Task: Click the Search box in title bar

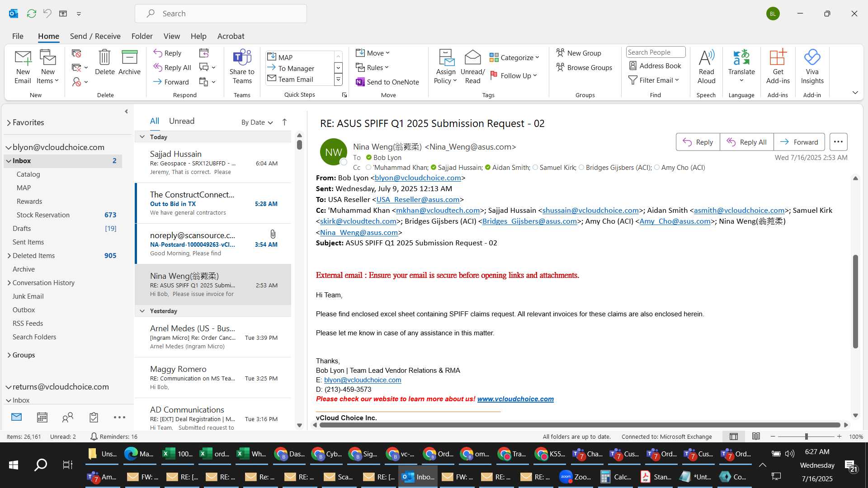Action: click(x=221, y=14)
